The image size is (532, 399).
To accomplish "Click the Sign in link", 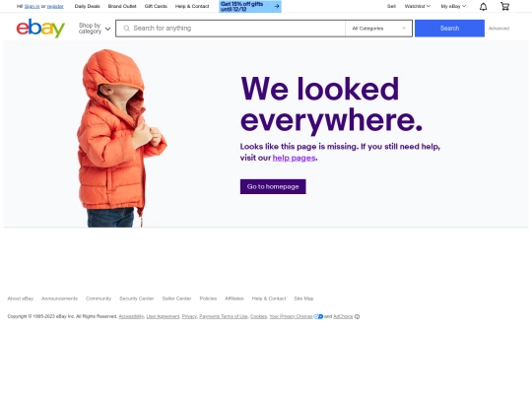I will click(32, 6).
